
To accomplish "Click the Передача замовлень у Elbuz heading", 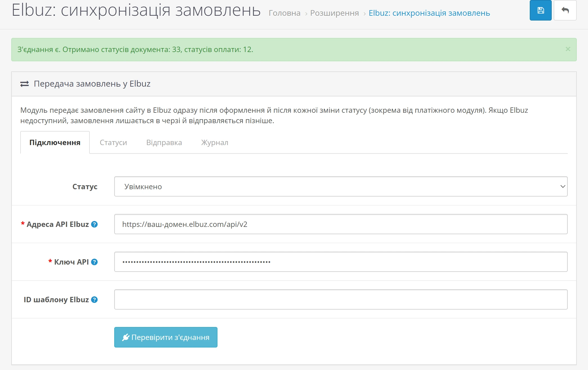I will tap(92, 84).
